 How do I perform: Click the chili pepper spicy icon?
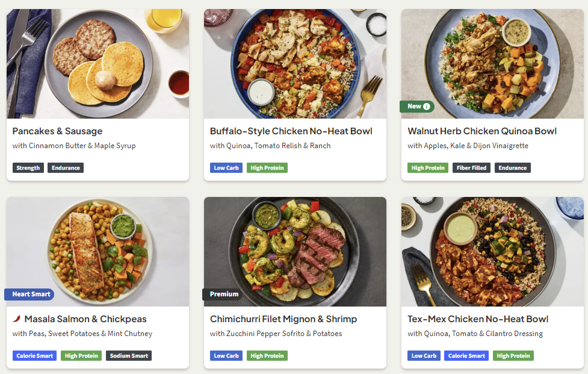[x=16, y=319]
